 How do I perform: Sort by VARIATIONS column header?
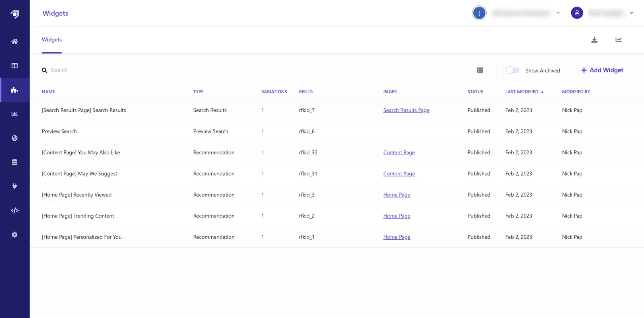point(274,92)
